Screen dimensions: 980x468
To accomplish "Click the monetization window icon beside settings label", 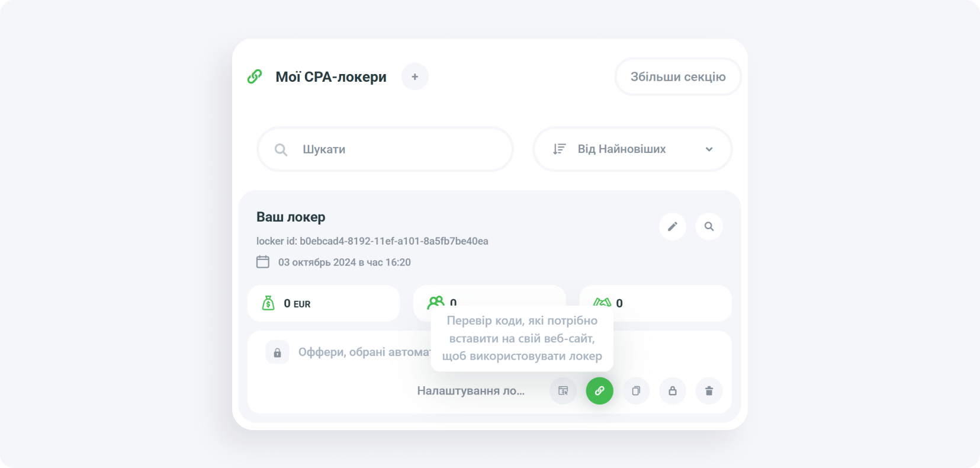I will [563, 391].
